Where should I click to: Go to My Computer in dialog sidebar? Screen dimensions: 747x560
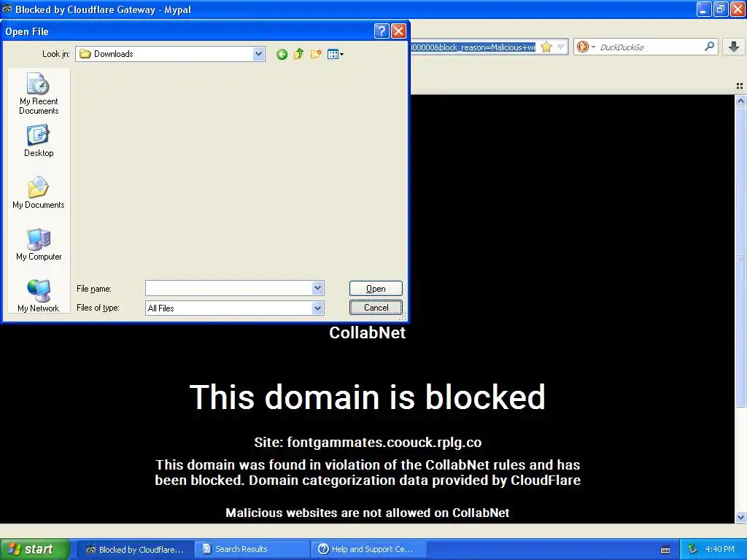pos(39,244)
